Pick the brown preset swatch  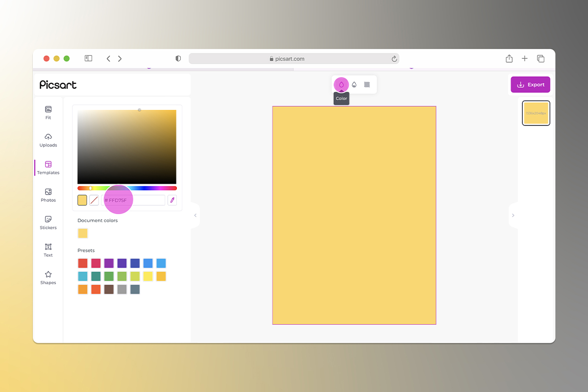[x=109, y=289]
